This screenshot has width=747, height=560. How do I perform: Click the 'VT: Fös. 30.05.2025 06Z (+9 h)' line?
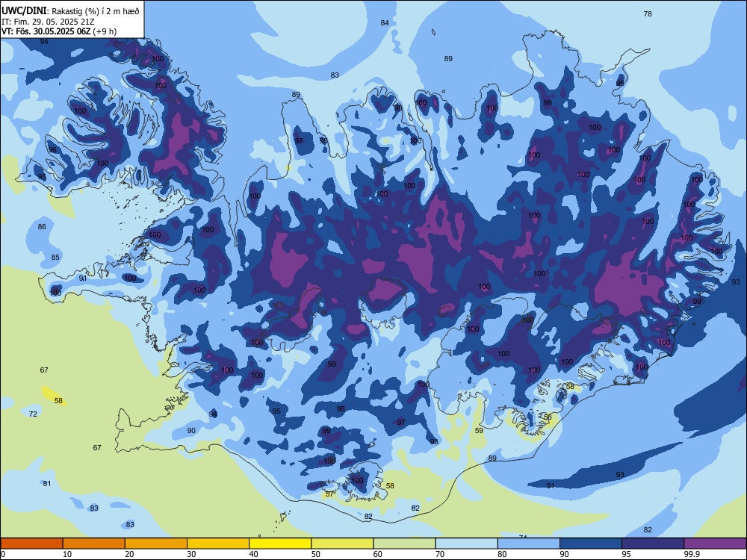point(59,31)
